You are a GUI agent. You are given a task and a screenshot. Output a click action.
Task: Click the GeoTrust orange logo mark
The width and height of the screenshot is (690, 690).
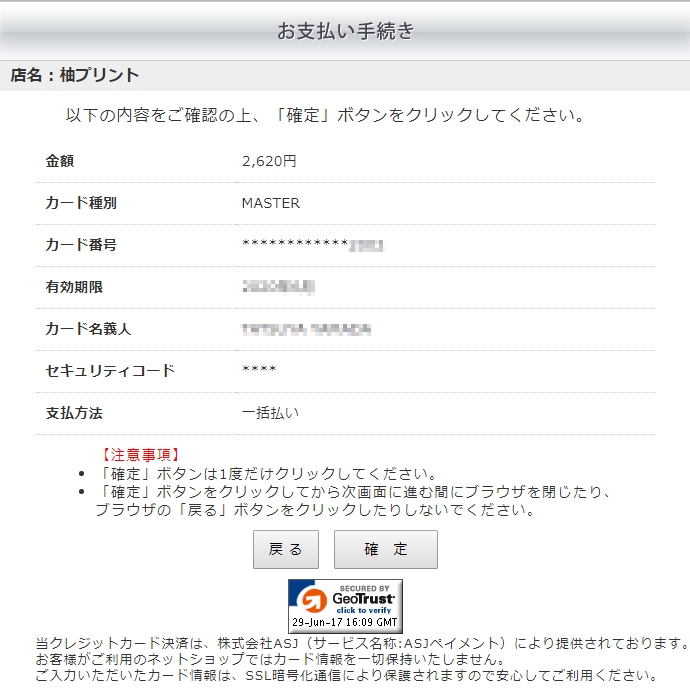click(x=314, y=601)
